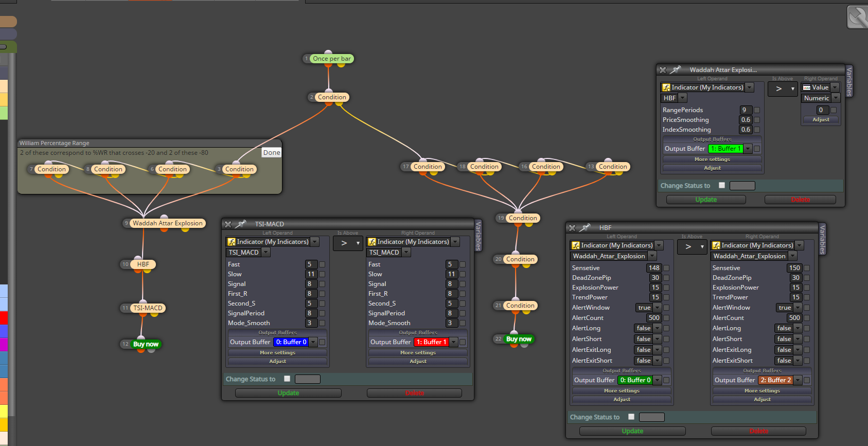
Task: Close the Waddah Attar Explosi... panel
Action: click(663, 70)
